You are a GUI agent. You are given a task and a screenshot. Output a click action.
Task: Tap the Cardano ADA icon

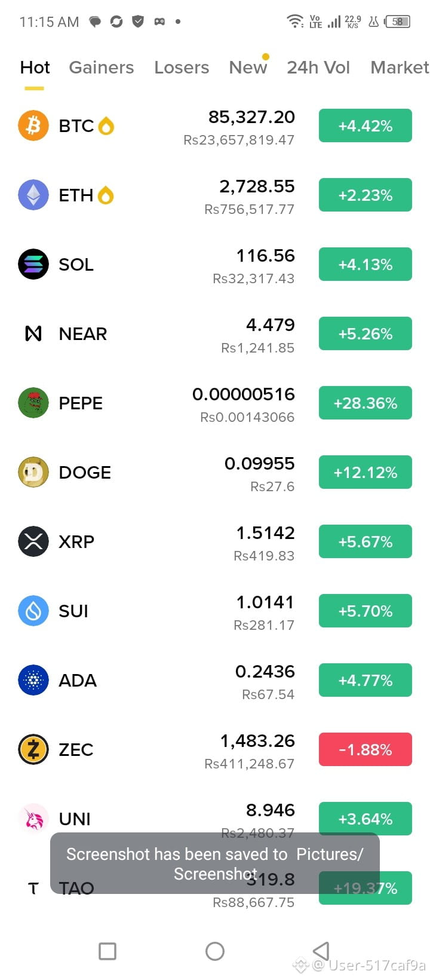click(33, 680)
